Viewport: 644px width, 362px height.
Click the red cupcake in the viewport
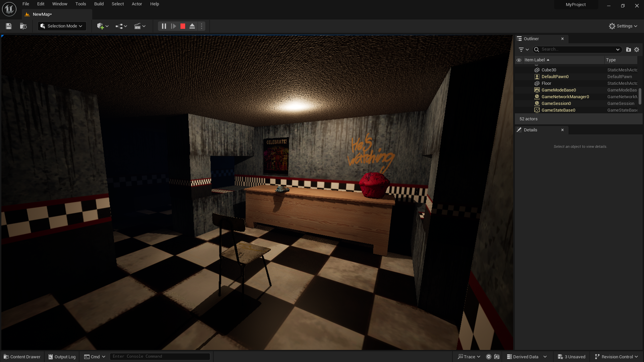[x=374, y=185]
